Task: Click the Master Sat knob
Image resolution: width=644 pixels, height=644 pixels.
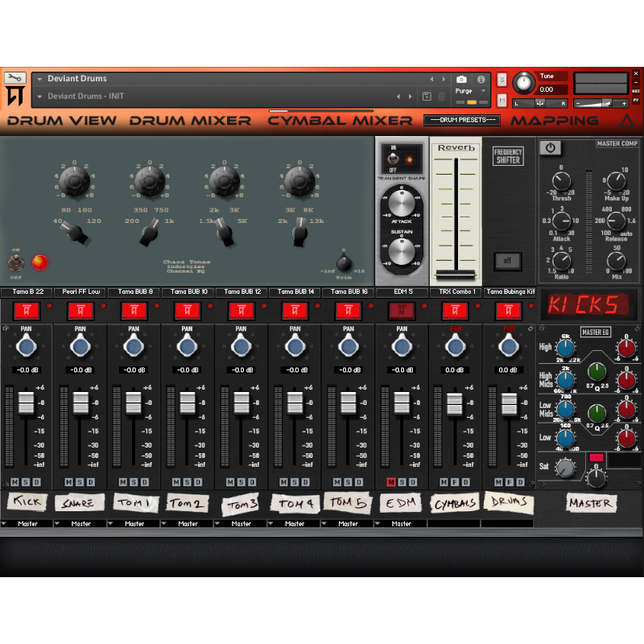Action: pyautogui.click(x=565, y=468)
